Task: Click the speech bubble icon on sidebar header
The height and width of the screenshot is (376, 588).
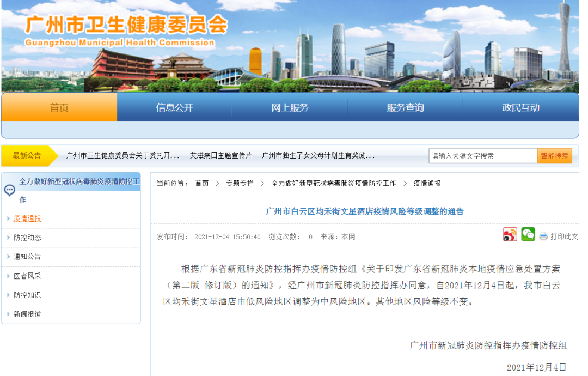Action: [8, 190]
